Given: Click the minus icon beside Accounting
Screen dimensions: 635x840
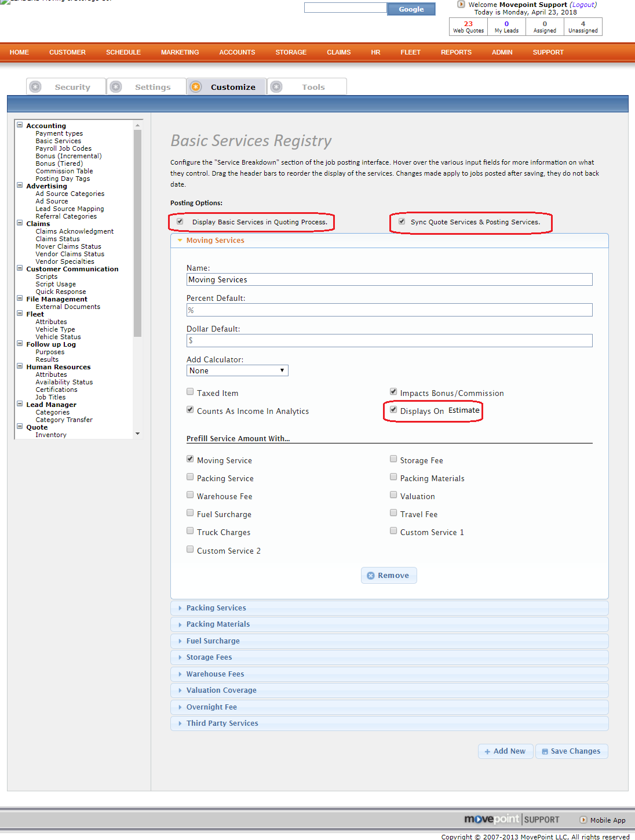Looking at the screenshot, I should [x=20, y=125].
